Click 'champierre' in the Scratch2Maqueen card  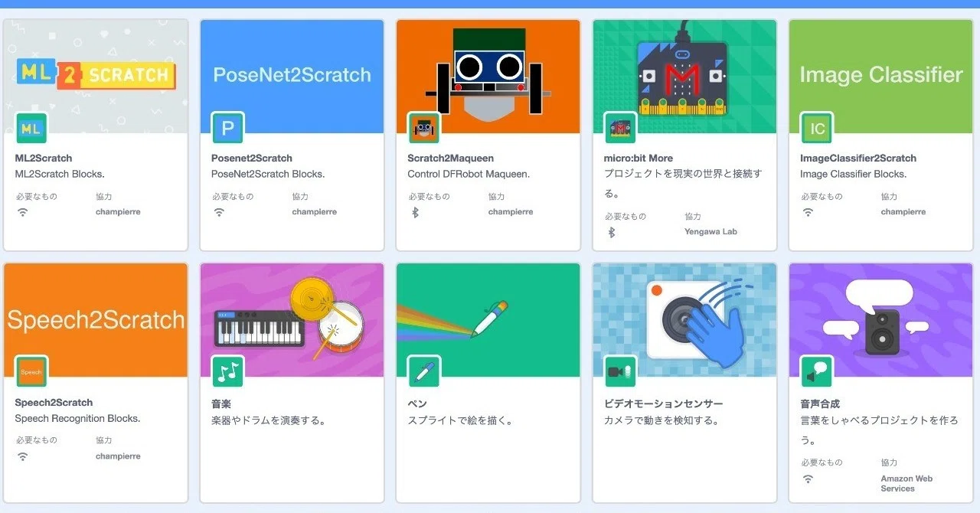(x=511, y=212)
